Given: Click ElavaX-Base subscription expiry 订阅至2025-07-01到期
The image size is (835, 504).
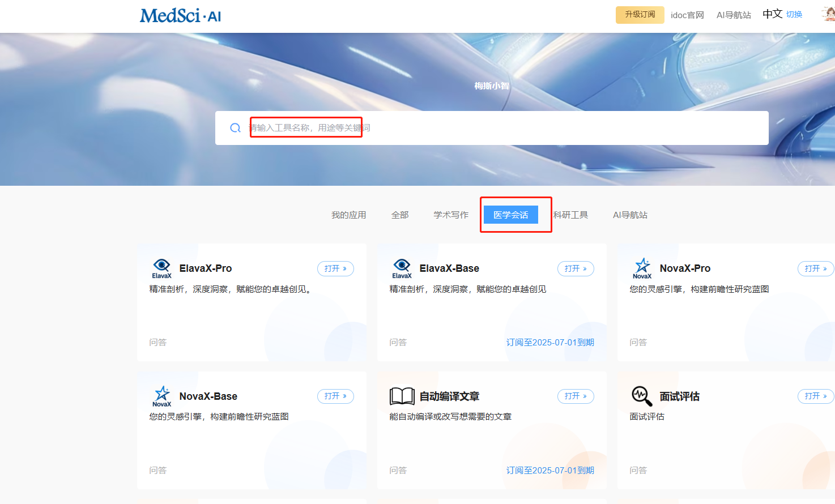Looking at the screenshot, I should pos(550,343).
